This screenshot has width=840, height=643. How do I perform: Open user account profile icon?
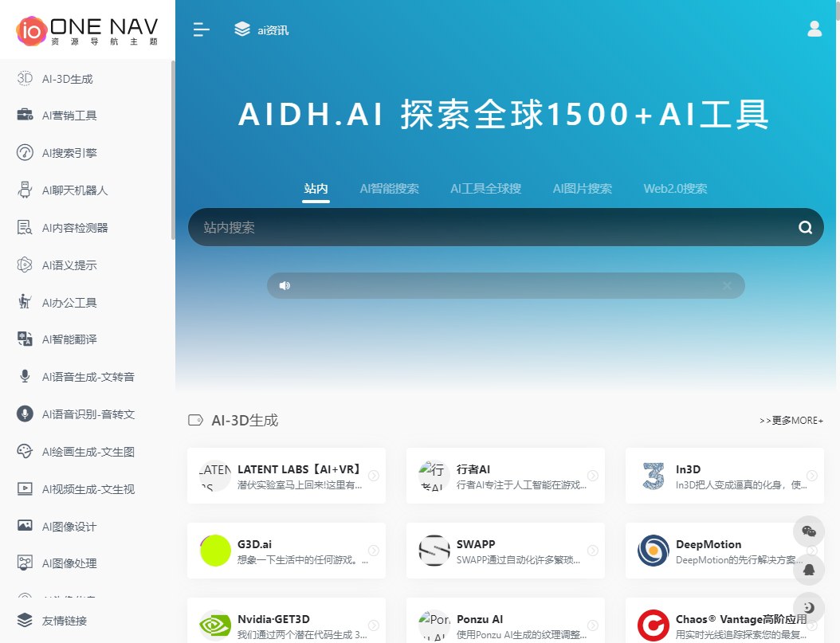(x=814, y=29)
